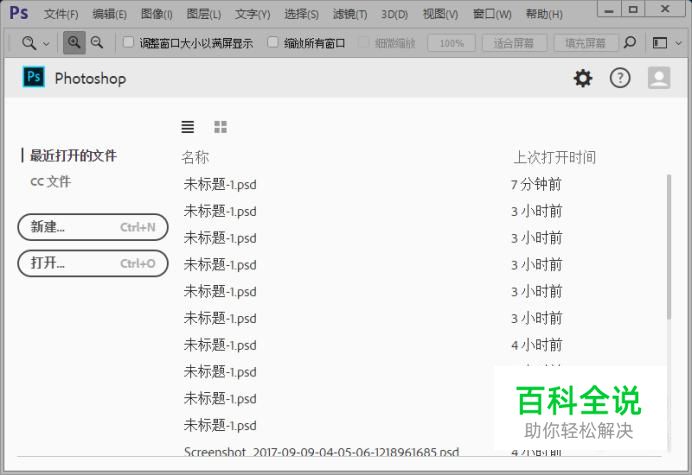The width and height of the screenshot is (692, 475).
Task: Open the 帮助(H) menu
Action: 544,14
